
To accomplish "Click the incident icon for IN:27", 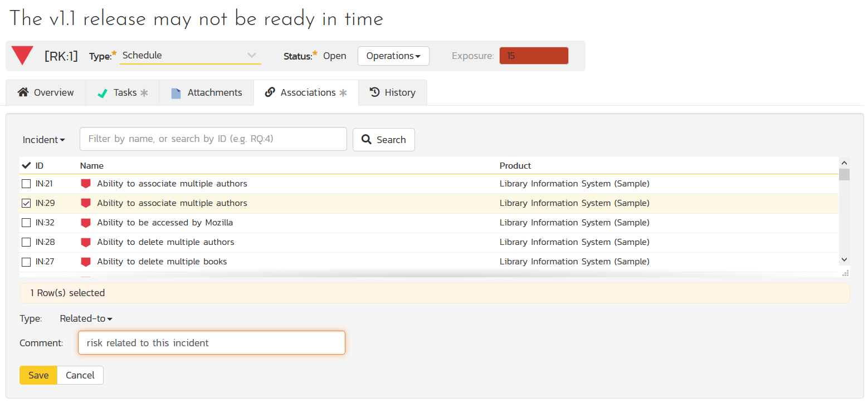I will tap(85, 262).
